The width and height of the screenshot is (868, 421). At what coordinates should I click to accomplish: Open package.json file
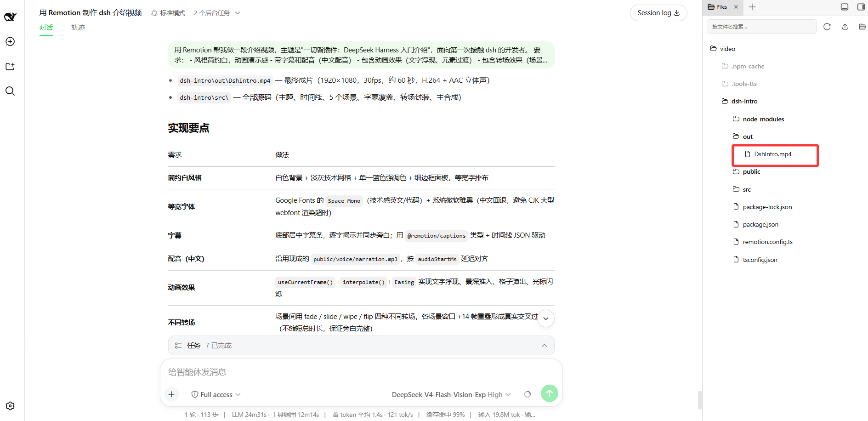(755, 224)
